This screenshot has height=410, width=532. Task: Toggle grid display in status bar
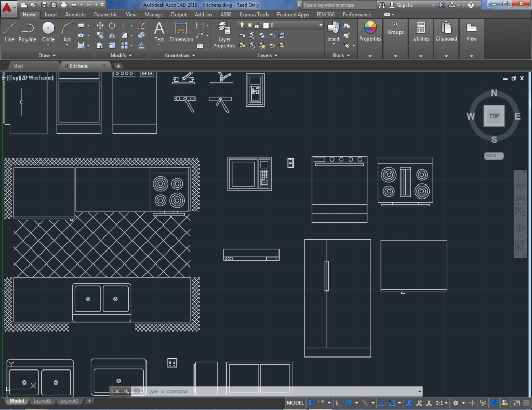pos(312,403)
